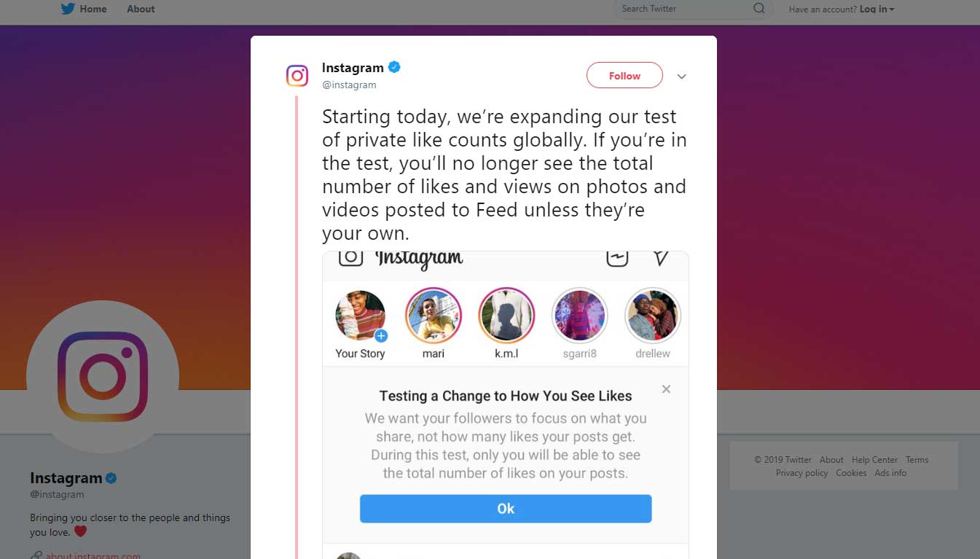Open the Help Center footer link
The width and height of the screenshot is (980, 559).
point(874,460)
